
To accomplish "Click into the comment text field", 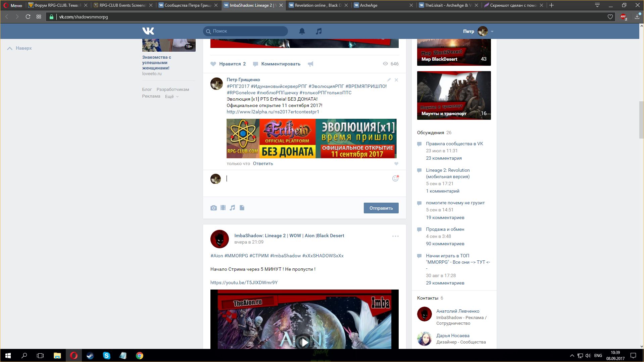I will pyautogui.click(x=307, y=179).
